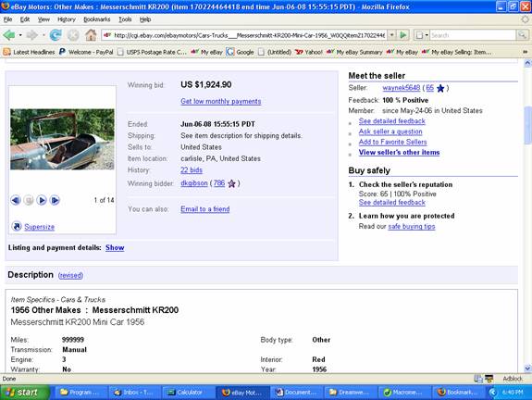Click the Search input box
The width and height of the screenshot is (532, 400).
473,35
